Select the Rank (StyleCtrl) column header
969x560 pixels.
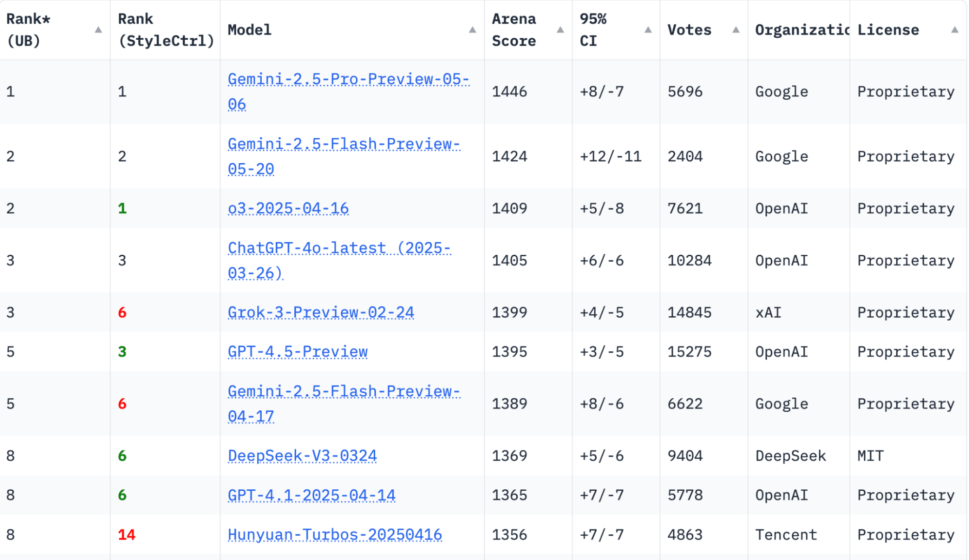[x=165, y=30]
